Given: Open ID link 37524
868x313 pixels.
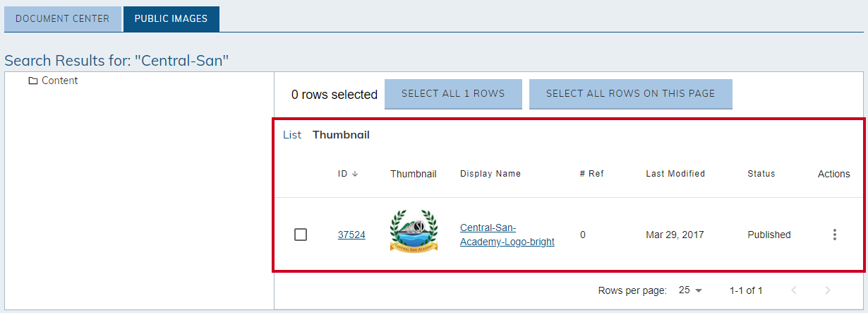Looking at the screenshot, I should click(x=351, y=235).
